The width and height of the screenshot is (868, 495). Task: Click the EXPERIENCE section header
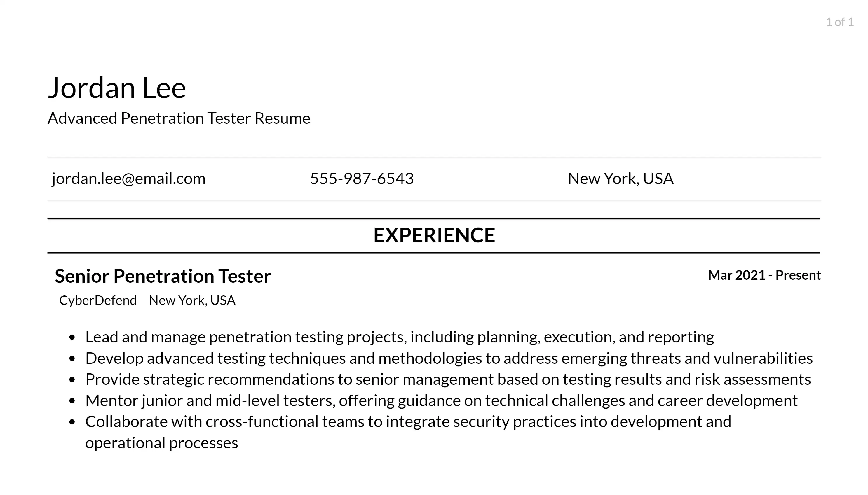point(434,235)
